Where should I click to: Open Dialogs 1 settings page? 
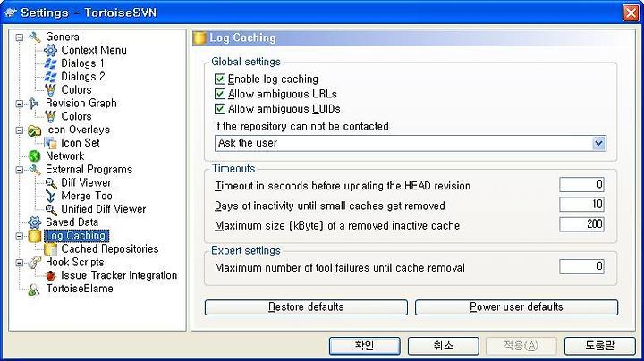[x=82, y=63]
